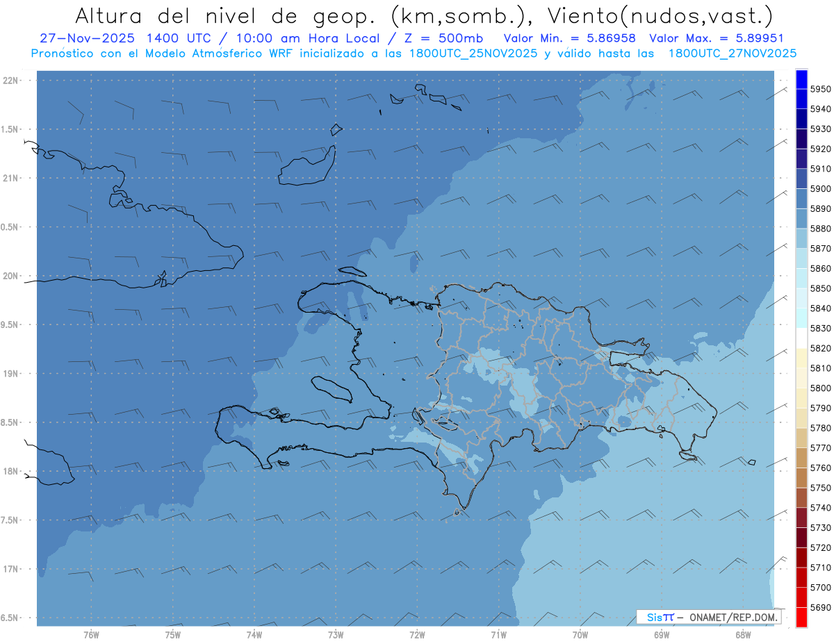Click the '19N' latitude axis label
834x644 pixels.
click(10, 374)
